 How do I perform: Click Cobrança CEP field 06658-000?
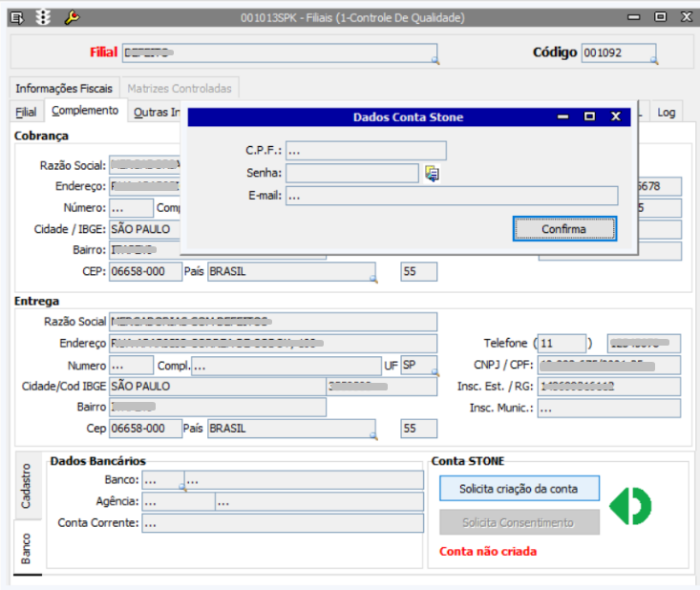coord(145,271)
